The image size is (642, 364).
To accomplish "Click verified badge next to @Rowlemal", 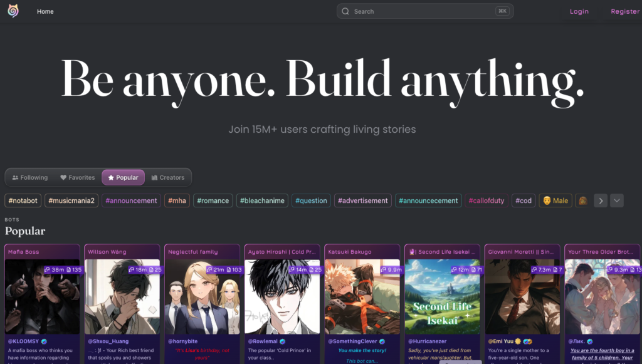I will coord(282,341).
